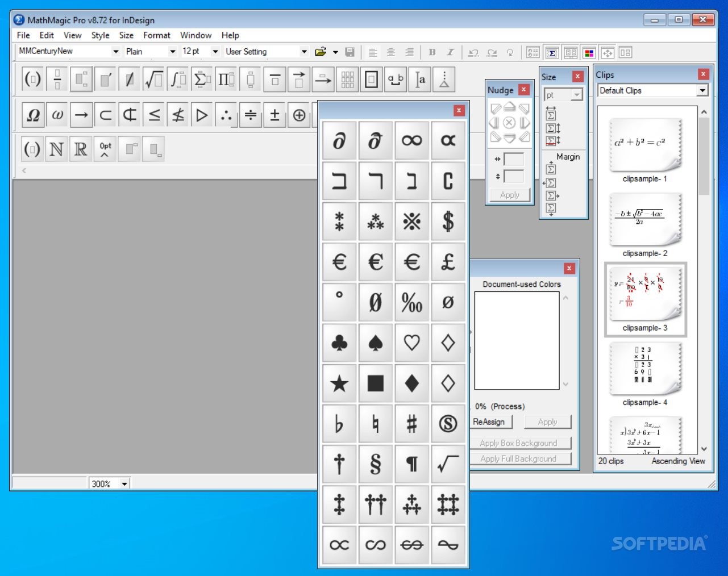Open the Plain style dropdown
Image resolution: width=728 pixels, height=576 pixels.
172,52
